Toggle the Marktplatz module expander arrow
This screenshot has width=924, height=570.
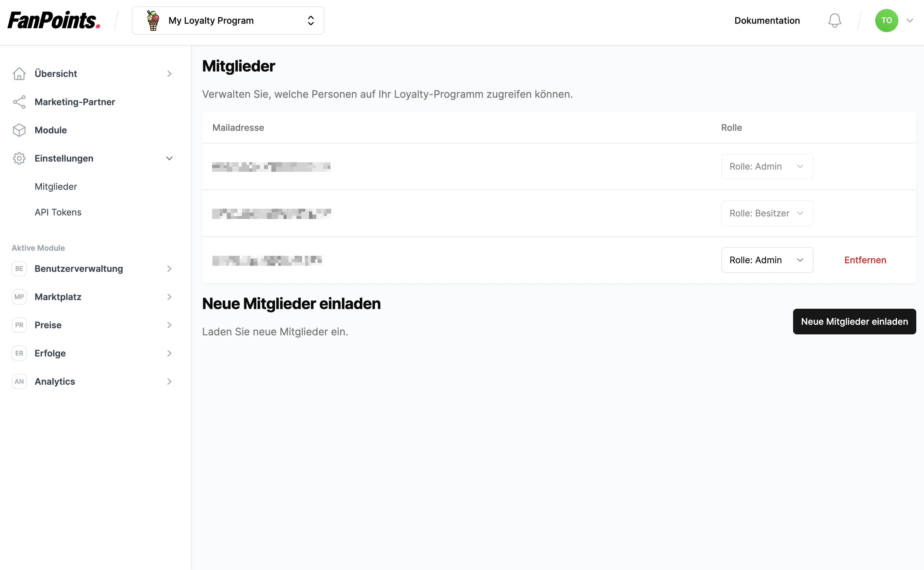(x=170, y=297)
